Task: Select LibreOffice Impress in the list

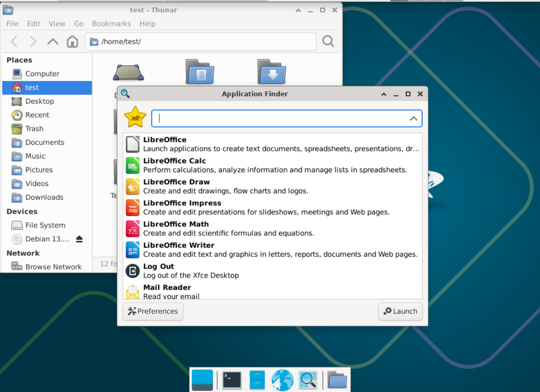Action: [x=273, y=207]
